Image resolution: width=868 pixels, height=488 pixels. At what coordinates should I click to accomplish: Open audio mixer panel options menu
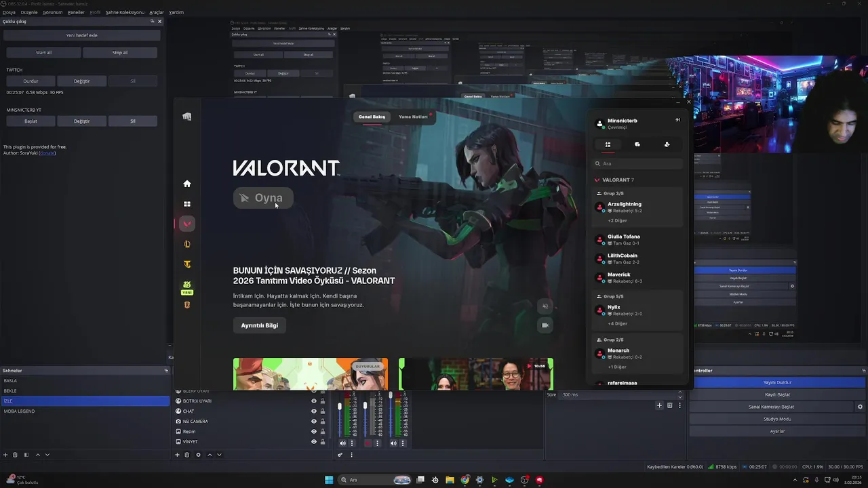coord(351,455)
